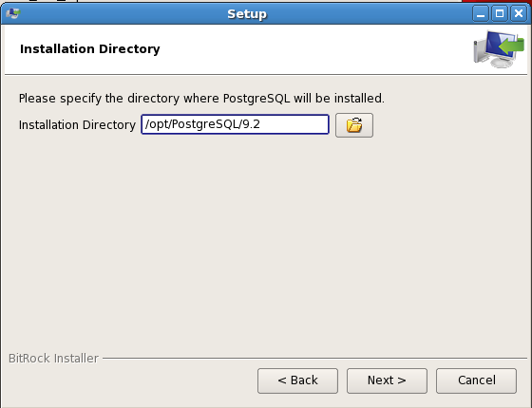This screenshot has height=408, width=532.
Task: Click the red background area behind close button
Action: pos(497,1)
